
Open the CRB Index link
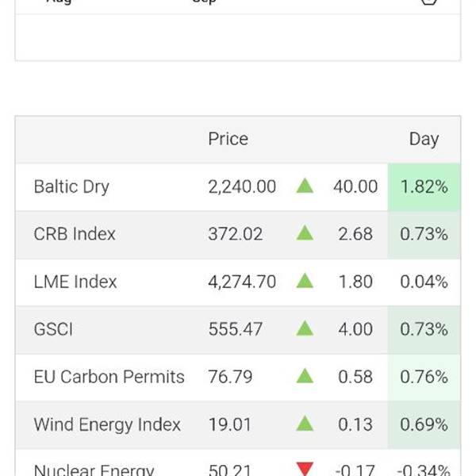point(75,235)
